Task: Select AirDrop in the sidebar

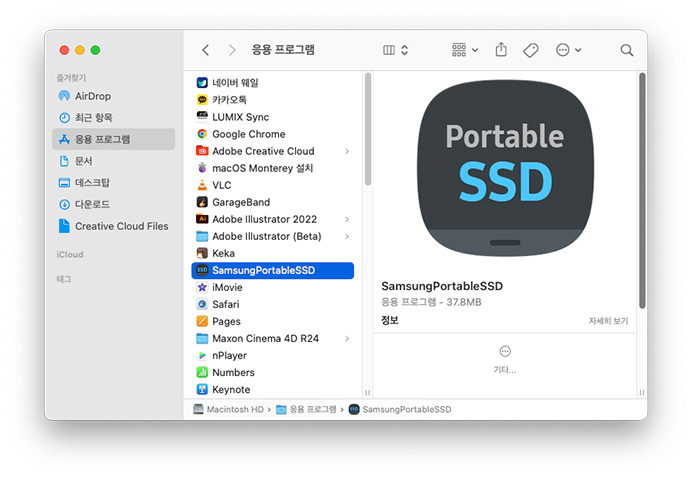Action: [x=114, y=96]
